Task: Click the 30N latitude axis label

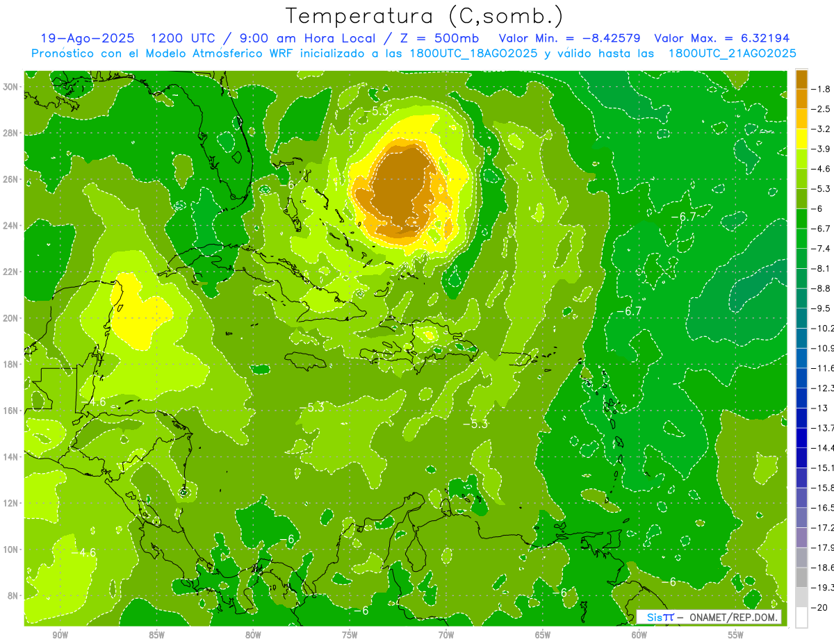Action: click(x=12, y=87)
